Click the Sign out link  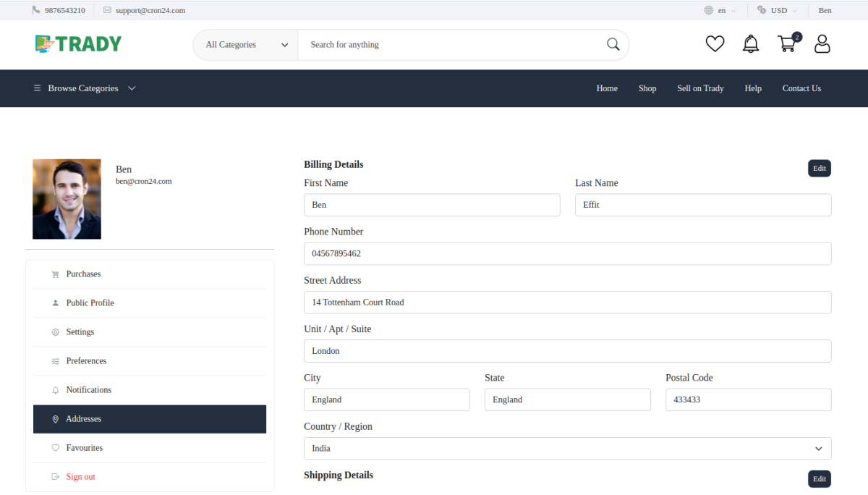[80, 477]
